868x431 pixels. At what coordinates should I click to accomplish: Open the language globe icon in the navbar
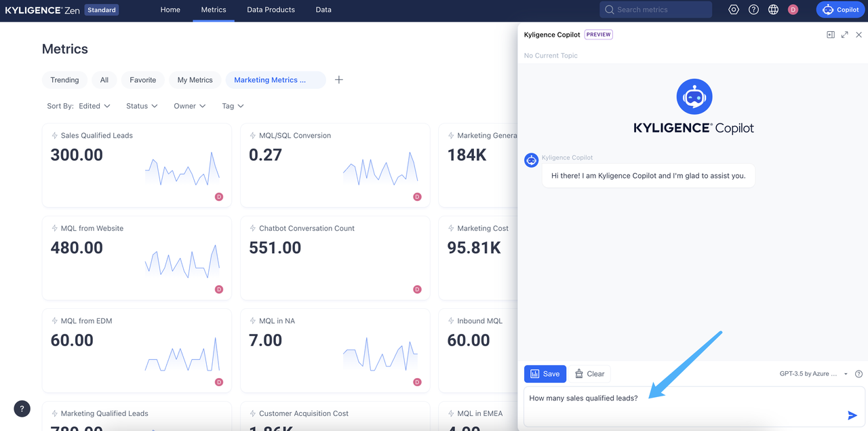point(773,10)
